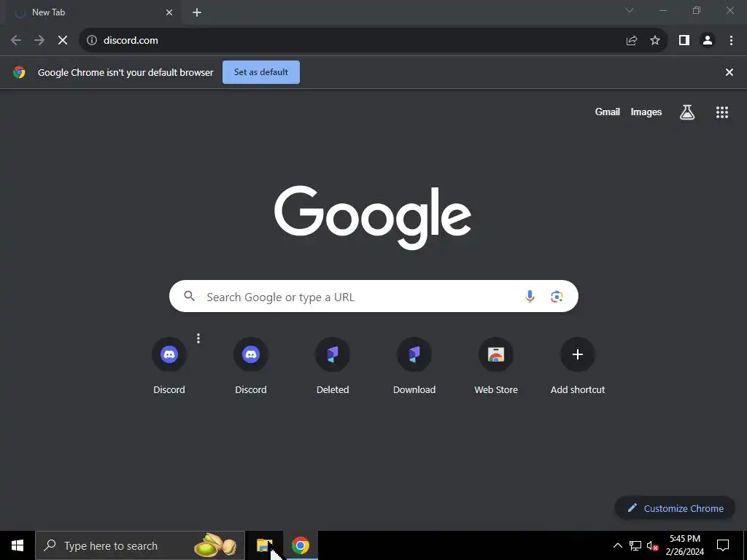The width and height of the screenshot is (747, 560).
Task: Open the Deleted shortcut
Action: pyautogui.click(x=333, y=366)
